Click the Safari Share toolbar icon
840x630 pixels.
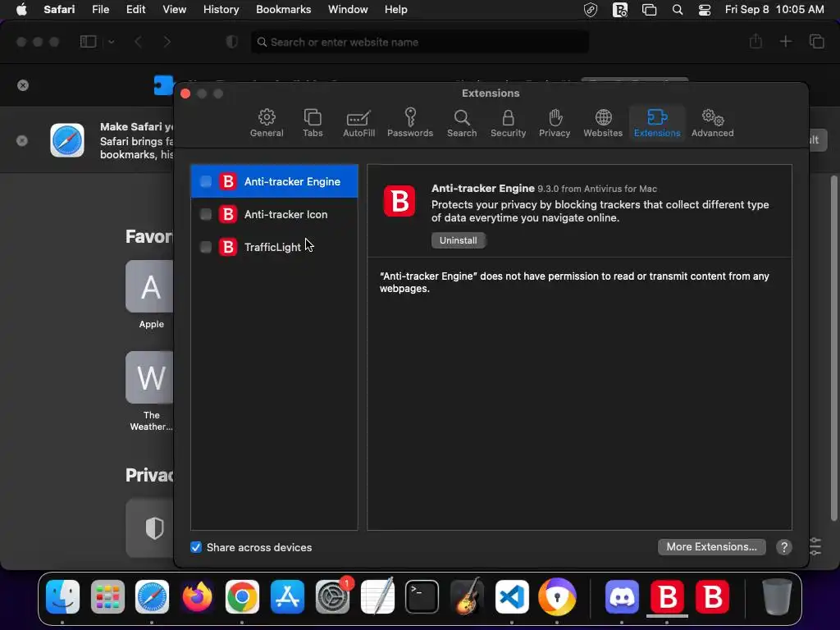(756, 41)
